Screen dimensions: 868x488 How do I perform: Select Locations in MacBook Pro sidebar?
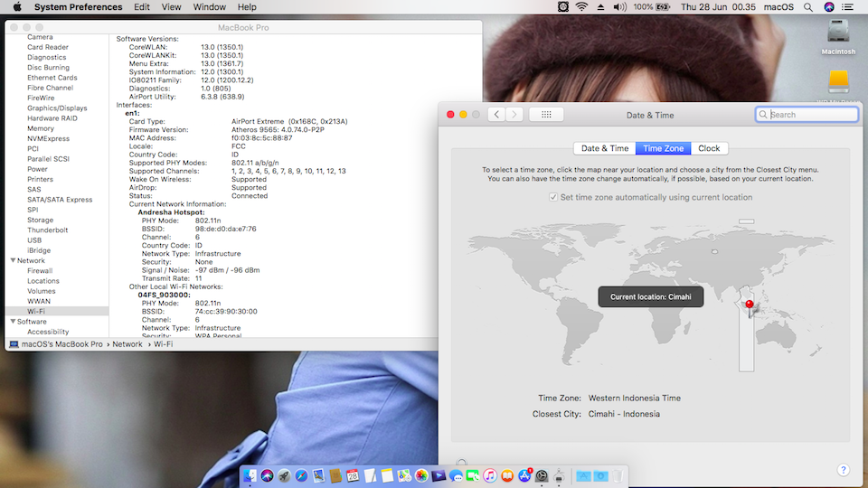click(x=43, y=280)
